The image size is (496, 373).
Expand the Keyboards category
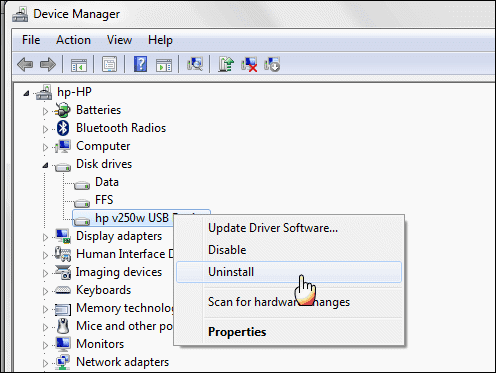(x=46, y=291)
